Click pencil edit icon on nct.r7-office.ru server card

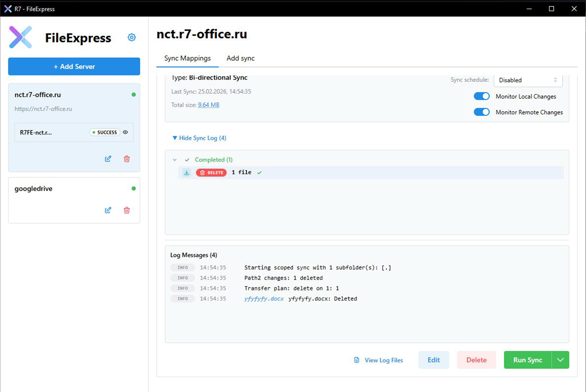point(108,159)
